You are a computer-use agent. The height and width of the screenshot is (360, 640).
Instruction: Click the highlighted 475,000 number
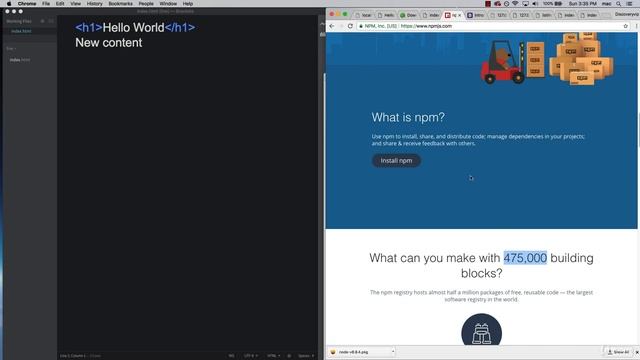(x=525, y=258)
